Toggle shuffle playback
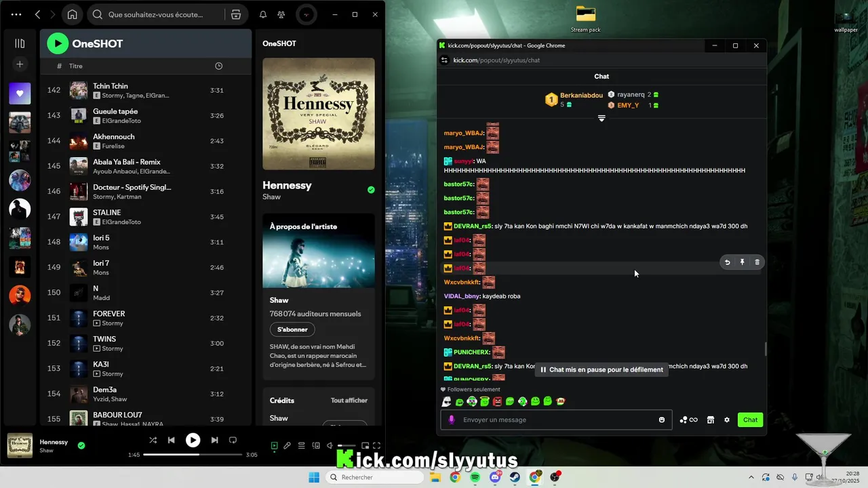 153,440
